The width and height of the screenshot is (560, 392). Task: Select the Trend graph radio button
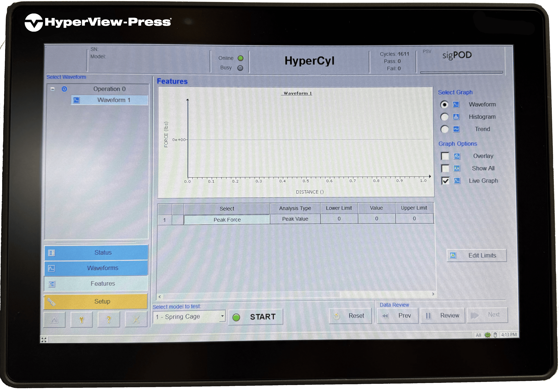point(444,129)
